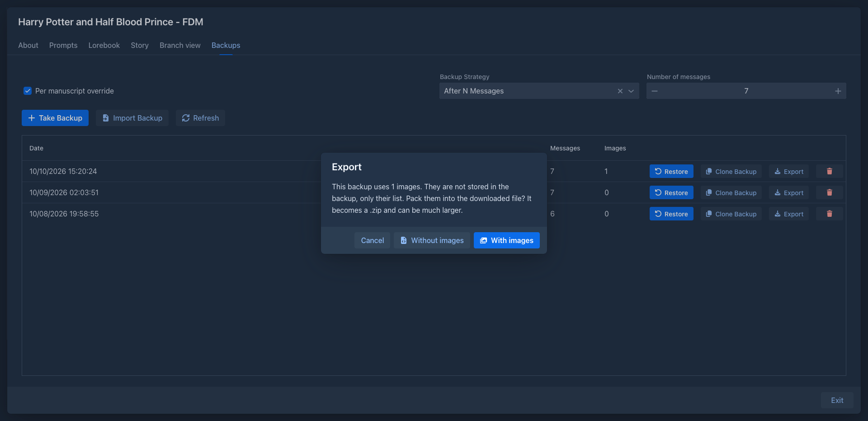Decrease the number of messages
This screenshot has height=421, width=868.
coord(655,91)
